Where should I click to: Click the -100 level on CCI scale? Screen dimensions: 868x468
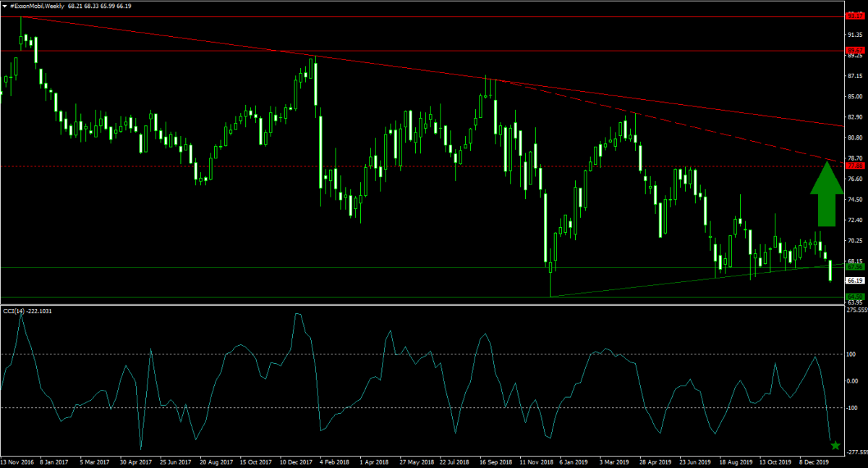pos(854,408)
